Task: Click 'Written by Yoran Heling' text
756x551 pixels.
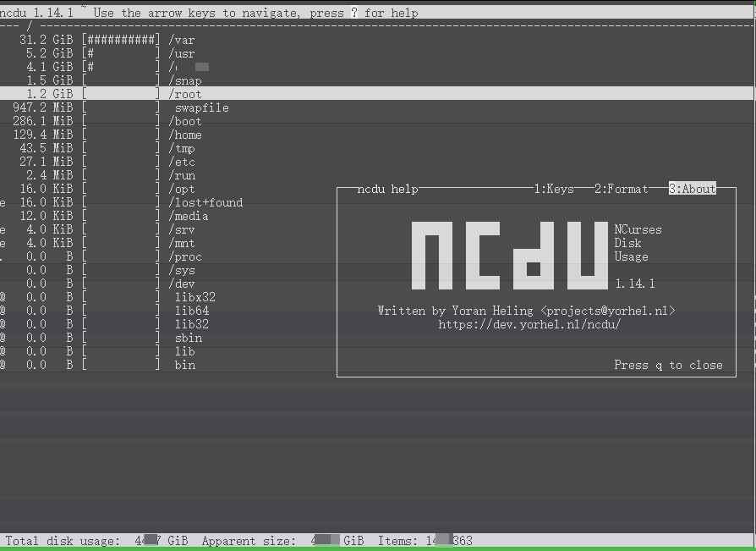Action: coord(456,311)
